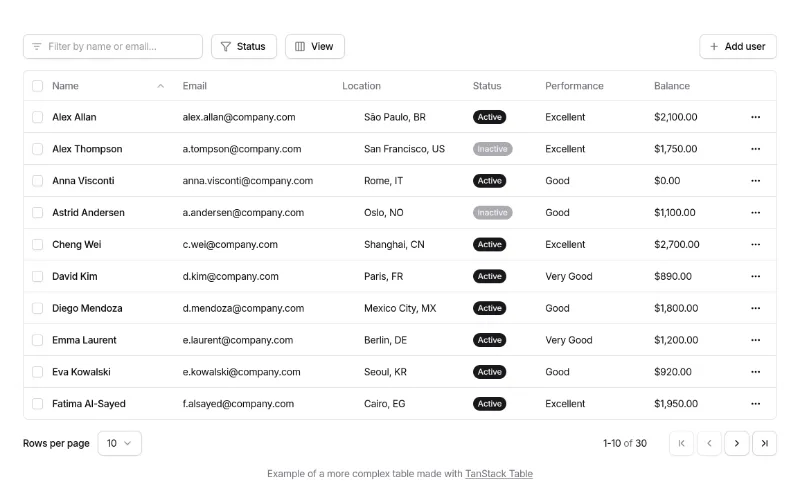Click Active badge in Alex Allan row
Image resolution: width=800 pixels, height=500 pixels.
(489, 117)
